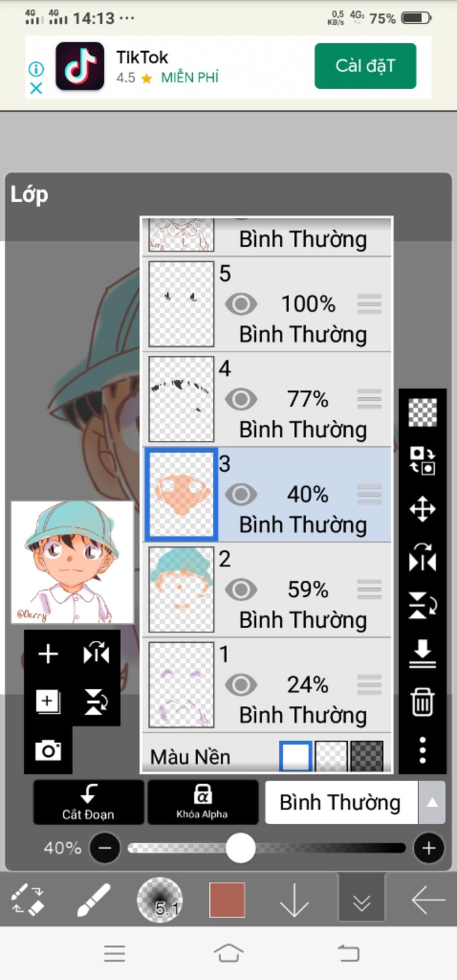Image resolution: width=457 pixels, height=980 pixels.
Task: Expand the Bình Thường blend mode dropdown
Action: [x=431, y=803]
